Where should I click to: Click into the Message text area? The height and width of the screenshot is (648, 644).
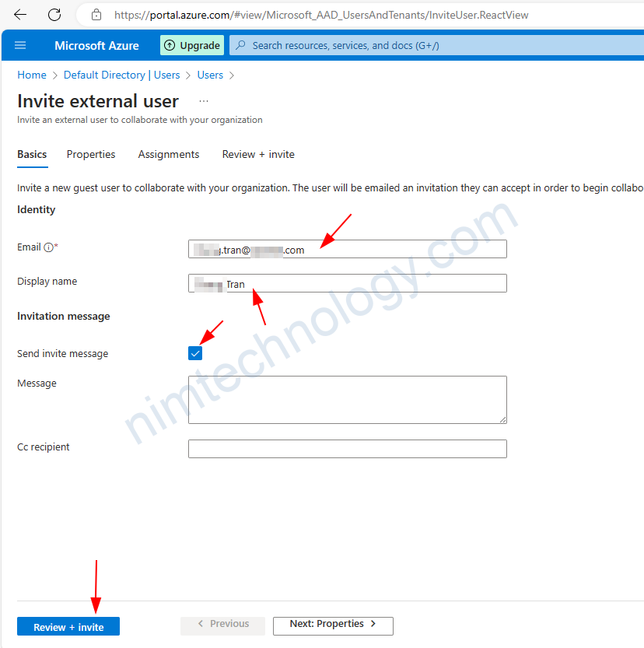(x=347, y=399)
